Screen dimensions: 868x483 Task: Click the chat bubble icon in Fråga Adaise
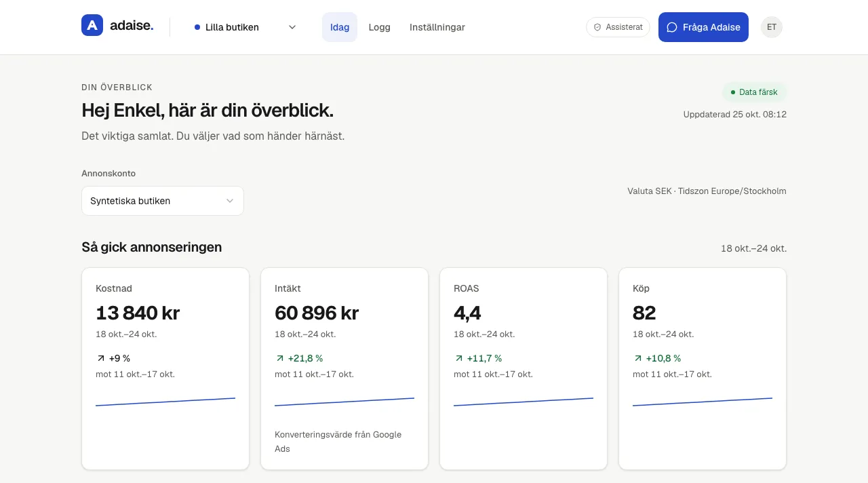(672, 27)
